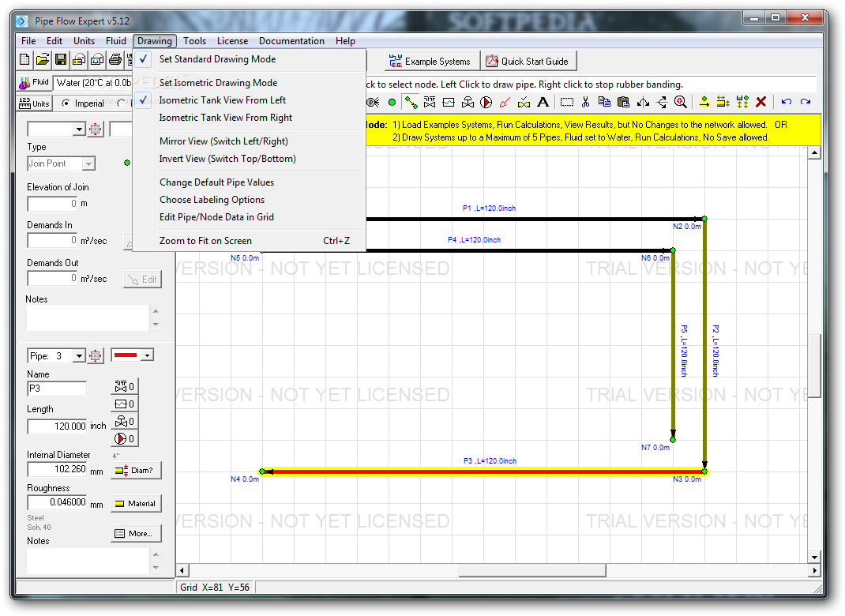Select the add pump tool in toolbar
This screenshot has width=845, height=616.
point(486,102)
